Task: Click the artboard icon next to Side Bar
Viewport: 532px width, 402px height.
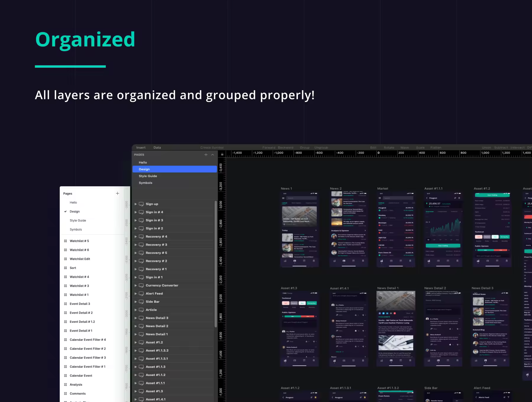Action: coord(141,302)
